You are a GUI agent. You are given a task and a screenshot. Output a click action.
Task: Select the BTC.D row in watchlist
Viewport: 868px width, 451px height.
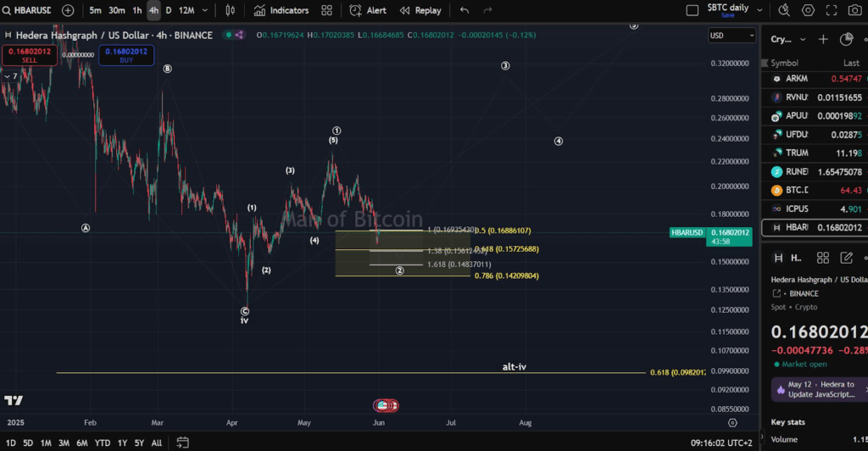click(x=815, y=190)
